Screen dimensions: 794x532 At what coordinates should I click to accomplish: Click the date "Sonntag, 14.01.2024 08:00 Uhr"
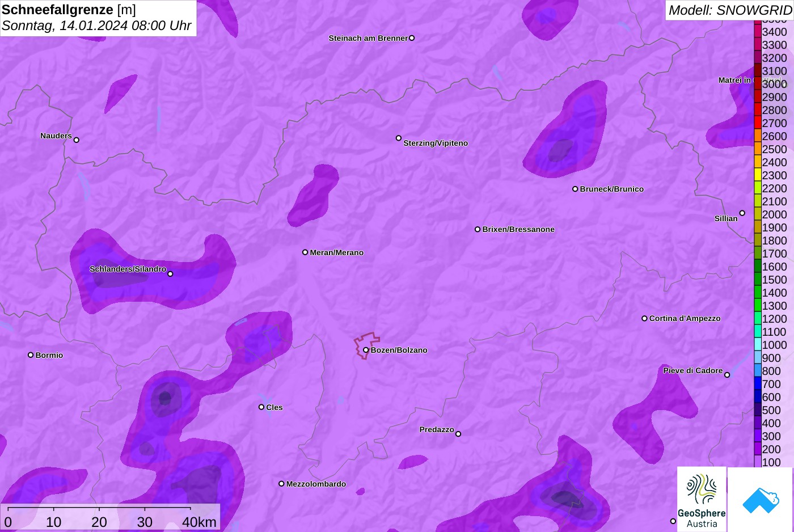coord(97,26)
